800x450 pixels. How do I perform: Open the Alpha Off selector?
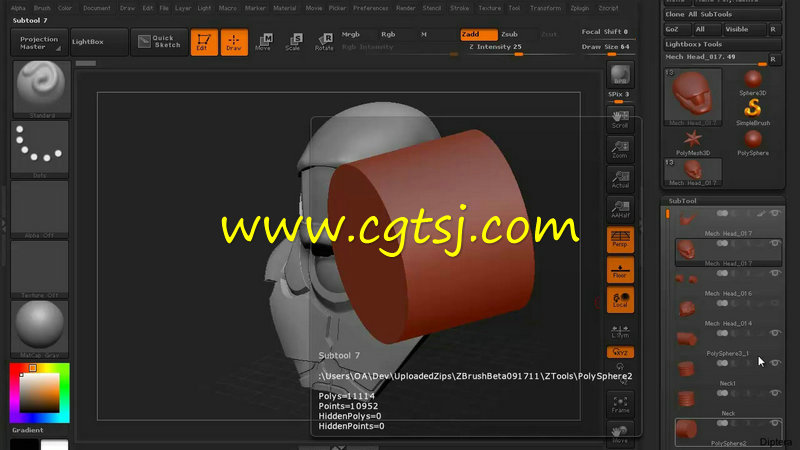40,210
